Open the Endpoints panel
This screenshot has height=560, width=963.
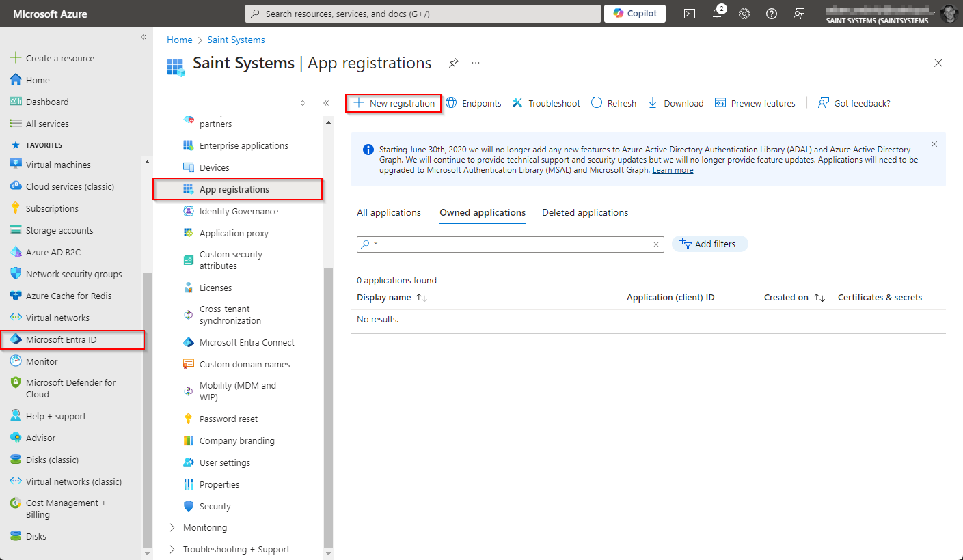coord(473,102)
